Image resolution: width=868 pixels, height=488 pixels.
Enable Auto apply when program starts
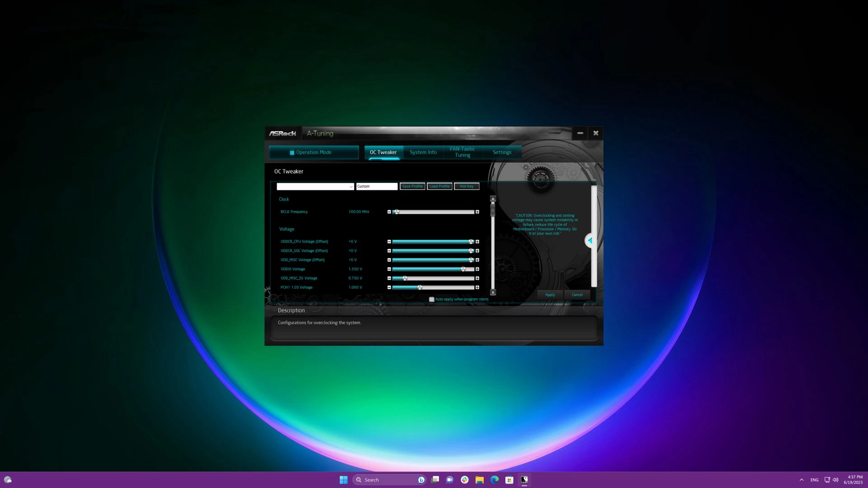(x=432, y=300)
